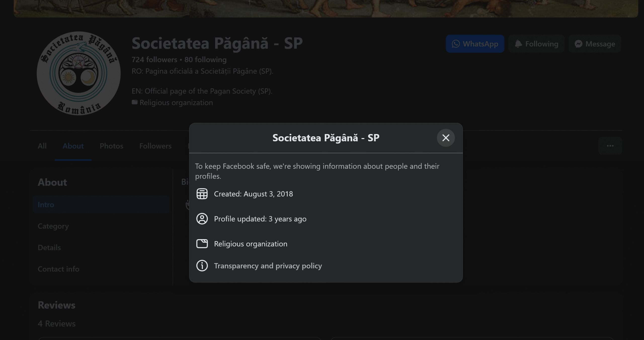Click the Societatea Păgână profile picture
Viewport: 644px width, 340px height.
[78, 73]
